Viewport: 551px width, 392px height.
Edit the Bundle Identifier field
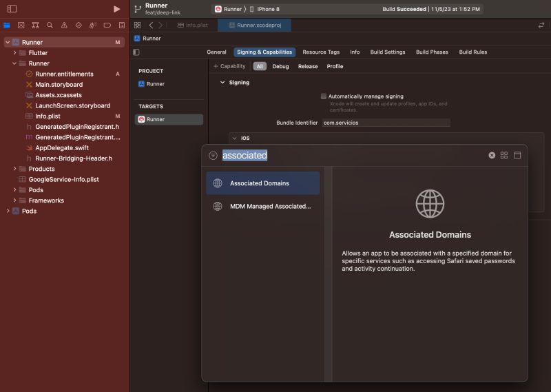pyautogui.click(x=386, y=123)
